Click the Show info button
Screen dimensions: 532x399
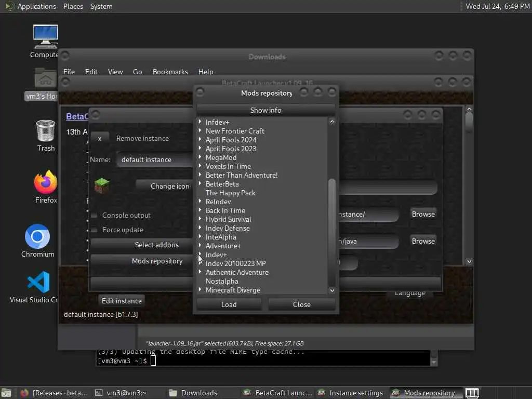(265, 110)
